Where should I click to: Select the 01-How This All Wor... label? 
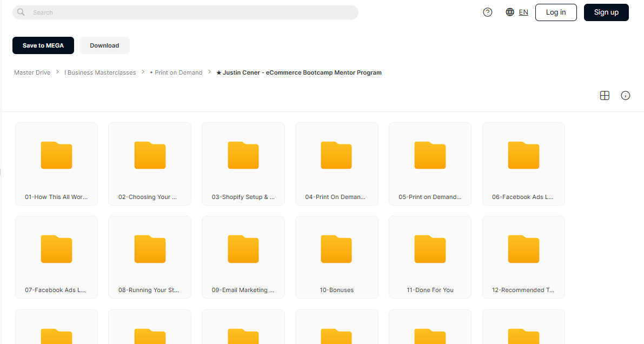pos(56,197)
